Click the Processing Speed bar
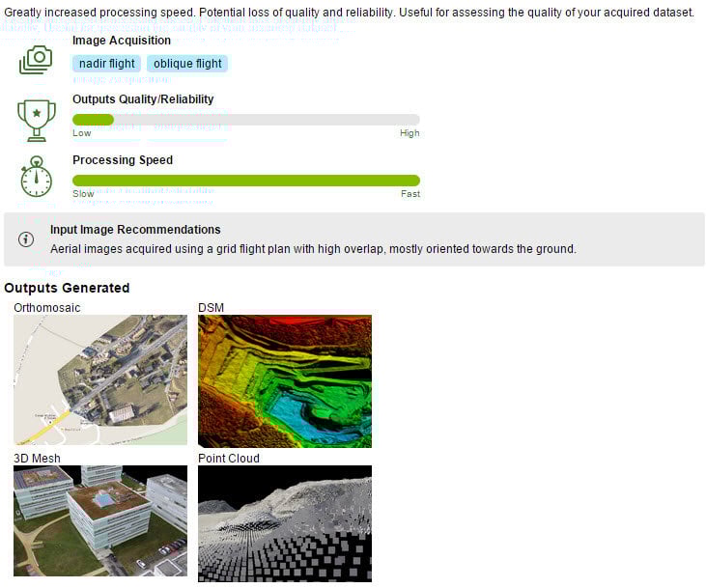The image size is (706, 588). click(245, 181)
